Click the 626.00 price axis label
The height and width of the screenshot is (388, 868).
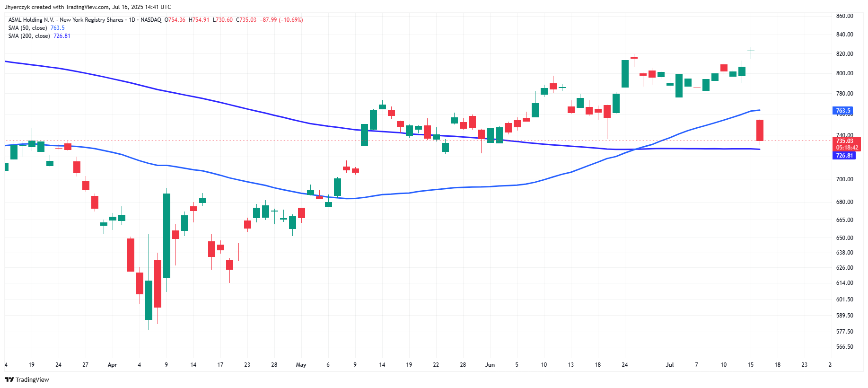coord(844,268)
